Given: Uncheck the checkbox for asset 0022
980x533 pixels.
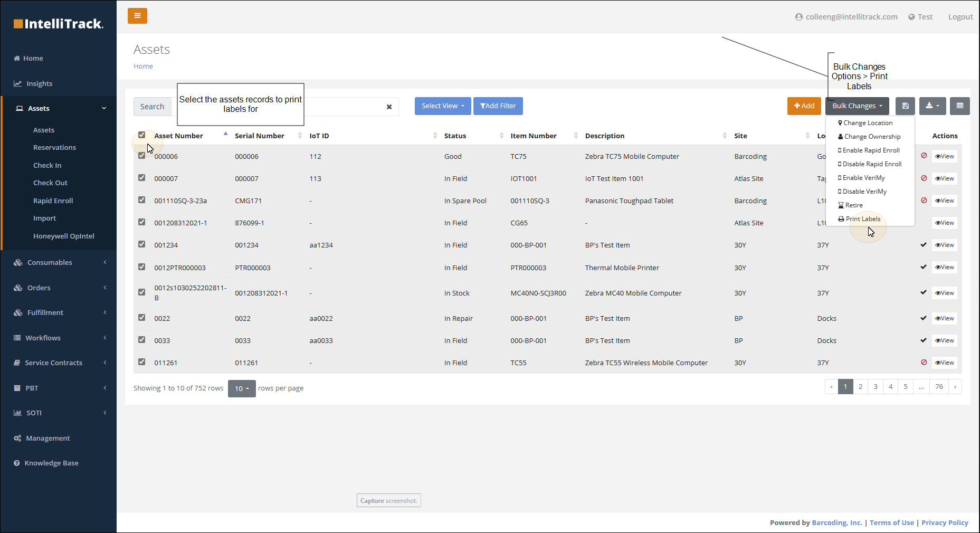Looking at the screenshot, I should point(141,318).
